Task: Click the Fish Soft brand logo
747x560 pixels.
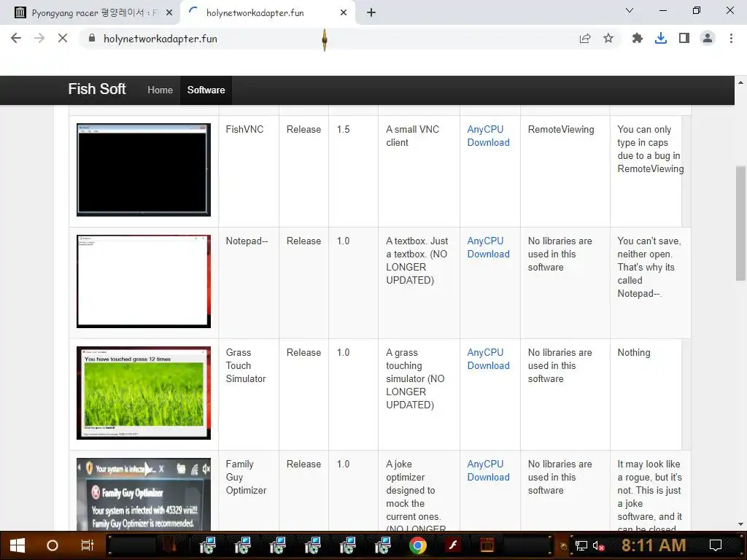Action: 97,89
